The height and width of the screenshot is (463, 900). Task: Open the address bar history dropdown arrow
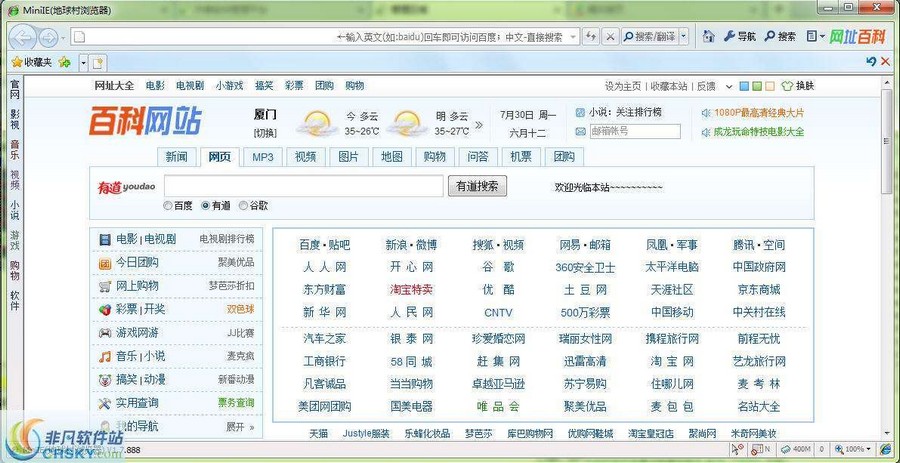click(573, 37)
